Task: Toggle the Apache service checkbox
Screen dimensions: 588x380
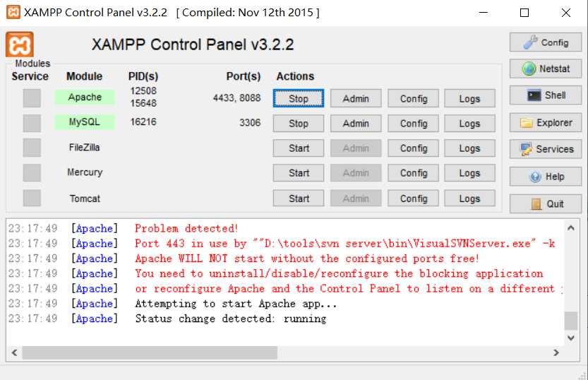Action: pos(32,98)
